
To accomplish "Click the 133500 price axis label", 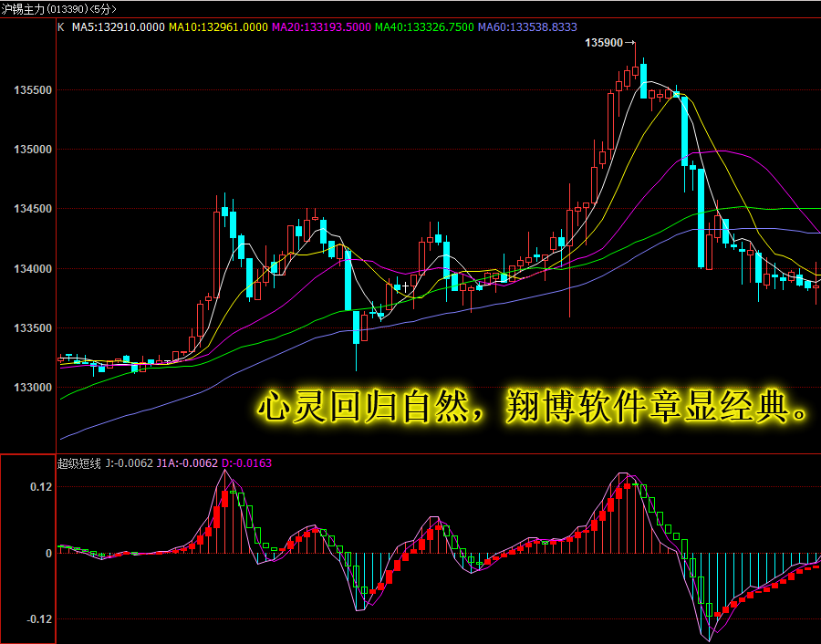I will (x=33, y=328).
